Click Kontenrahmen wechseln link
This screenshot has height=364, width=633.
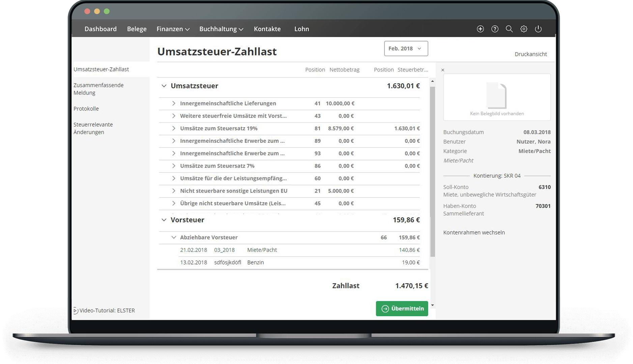[x=474, y=233]
